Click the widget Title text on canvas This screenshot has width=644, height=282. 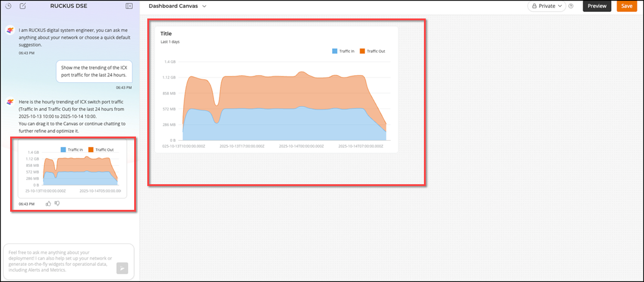click(x=166, y=33)
